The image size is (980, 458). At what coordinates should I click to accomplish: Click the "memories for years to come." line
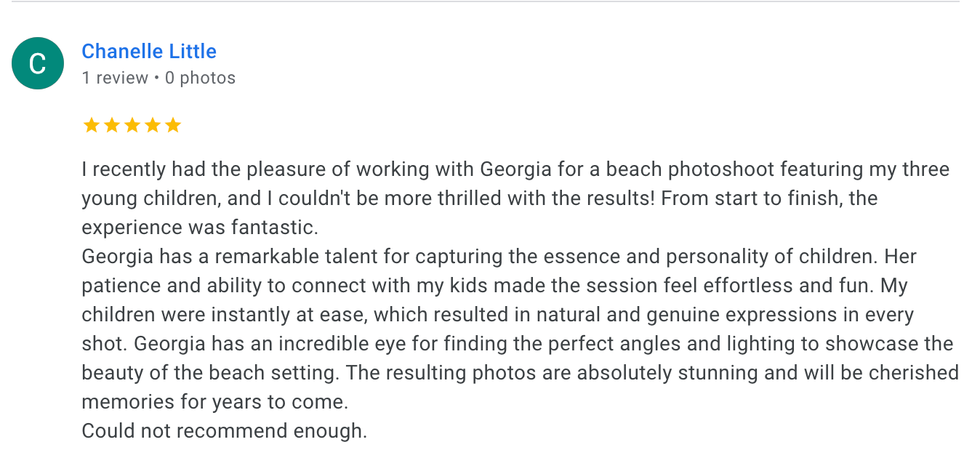(x=215, y=402)
